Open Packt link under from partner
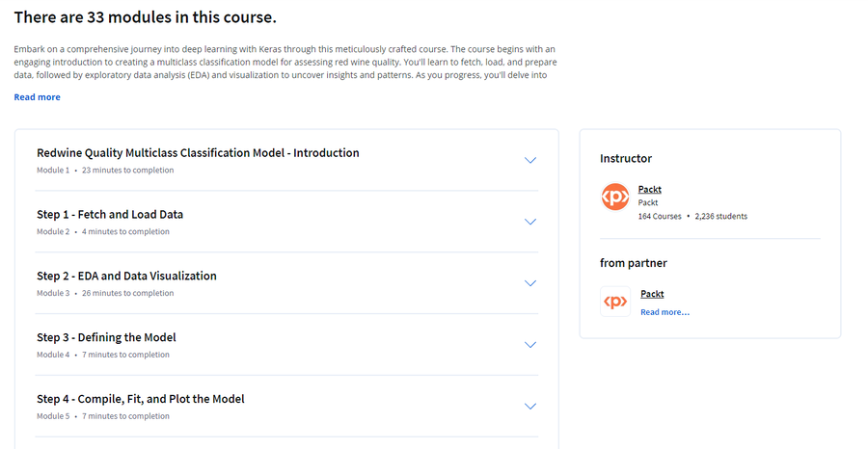This screenshot has width=868, height=449. 652,294
